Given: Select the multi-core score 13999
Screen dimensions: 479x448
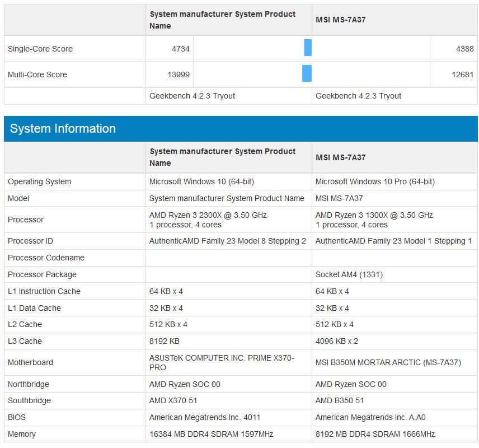Looking at the screenshot, I should 179,74.
